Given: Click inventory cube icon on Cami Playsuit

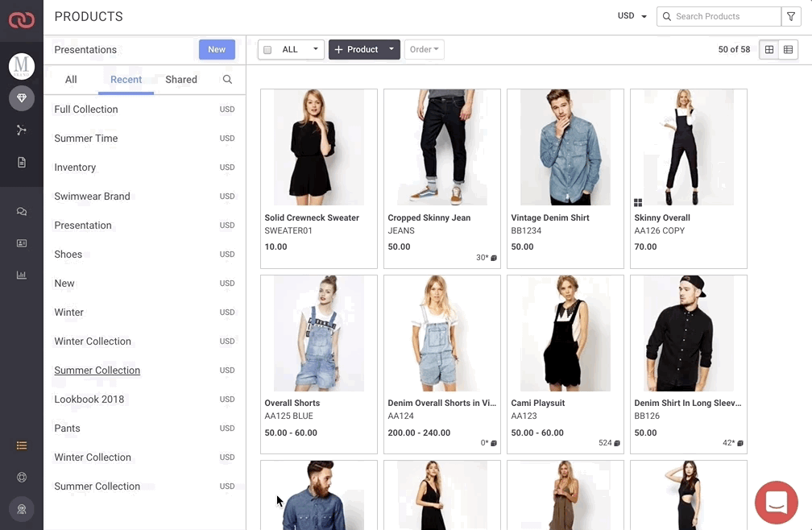Looking at the screenshot, I should (x=617, y=443).
